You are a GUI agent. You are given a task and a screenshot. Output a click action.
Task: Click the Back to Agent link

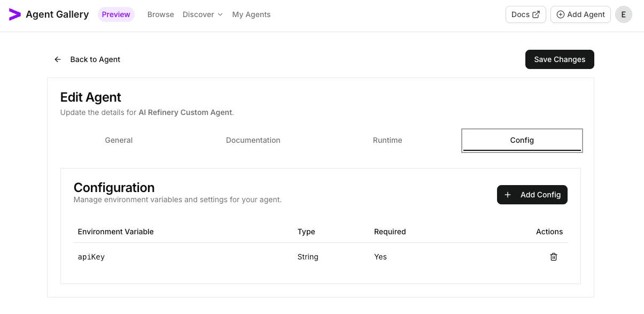(x=95, y=59)
